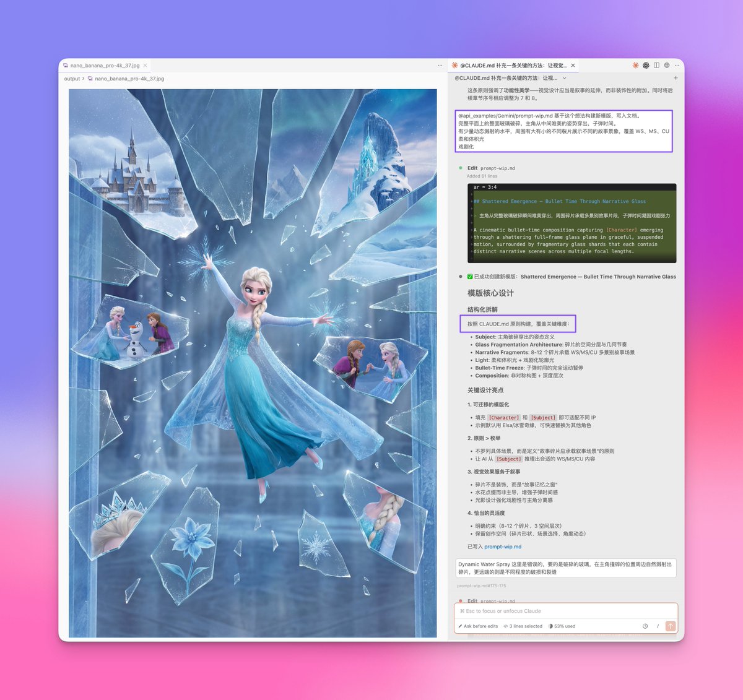Viewport: 743px width, 700px height.
Task: Open the left editor group more-actions menu
Action: click(x=440, y=66)
